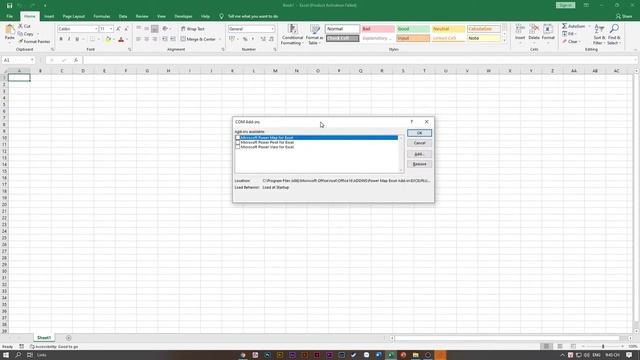Viewport: 640px width, 360px height.
Task: Open Format as Table
Action: (315, 34)
